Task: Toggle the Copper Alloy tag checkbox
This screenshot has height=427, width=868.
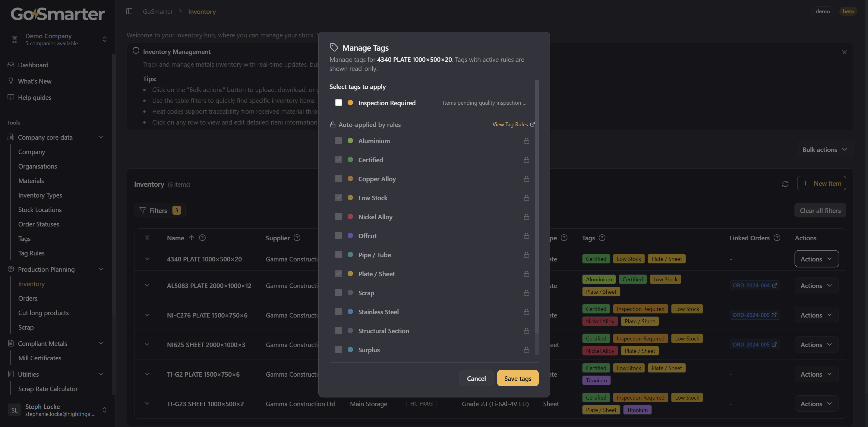Action: click(x=339, y=179)
